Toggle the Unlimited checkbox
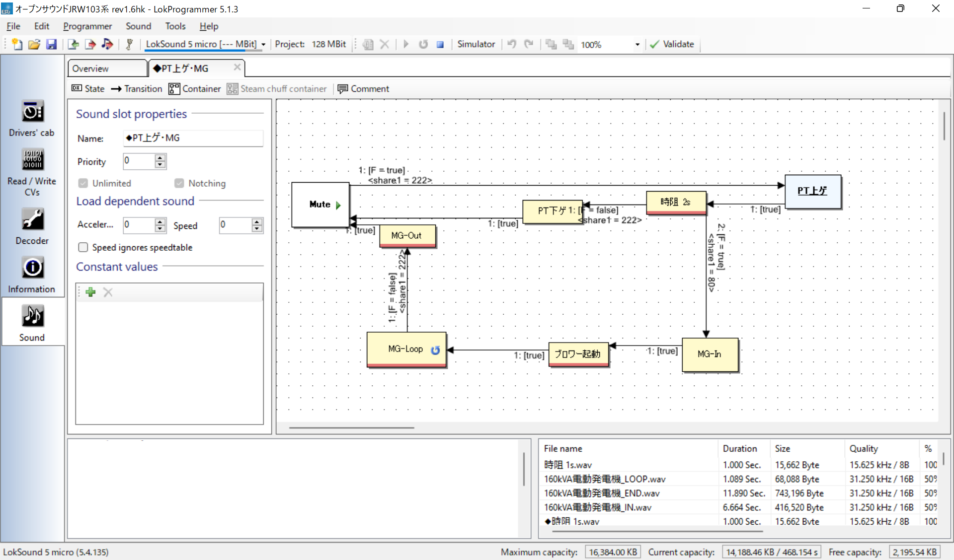The width and height of the screenshot is (954, 560). [83, 183]
